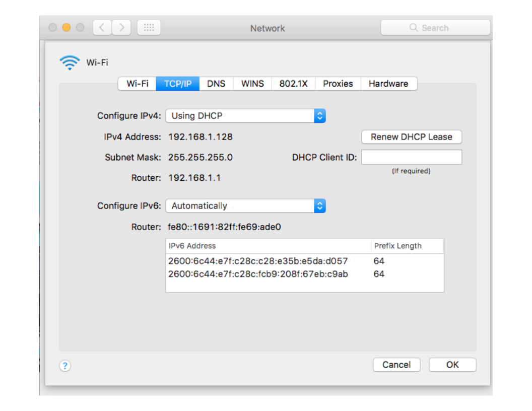Switch to the DNS tab
Viewport: 532px width, 411px height.
(216, 84)
